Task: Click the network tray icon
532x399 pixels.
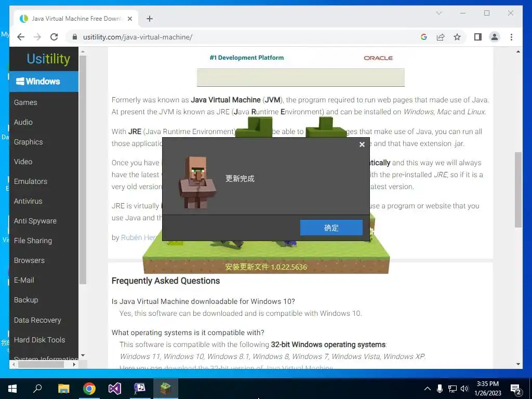Action: (x=453, y=389)
